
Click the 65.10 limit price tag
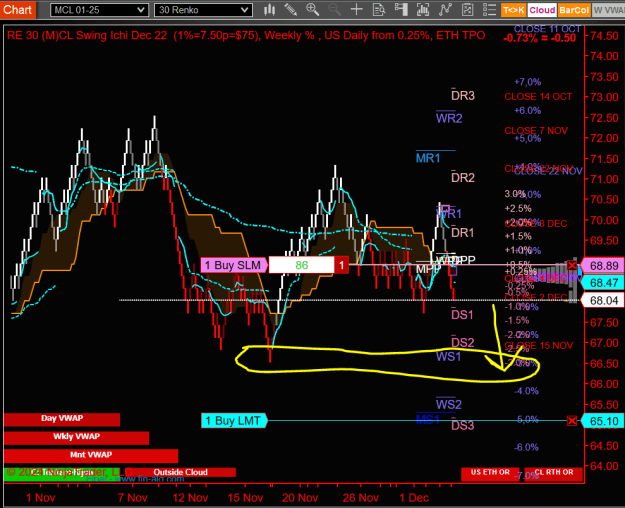click(602, 421)
